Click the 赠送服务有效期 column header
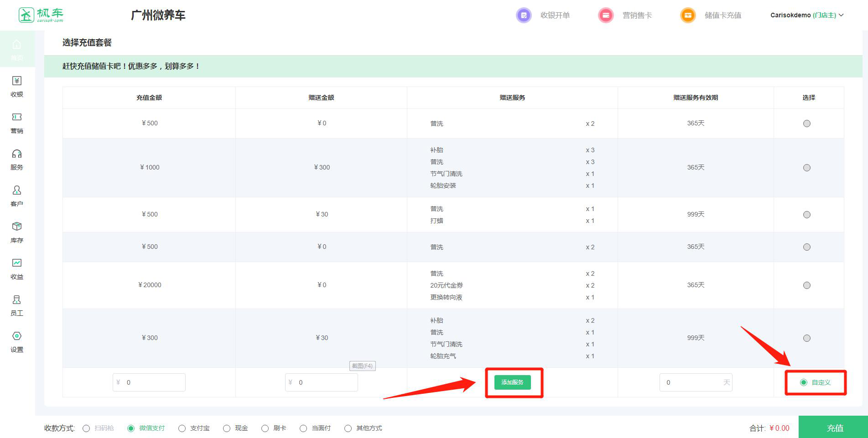 coord(696,98)
